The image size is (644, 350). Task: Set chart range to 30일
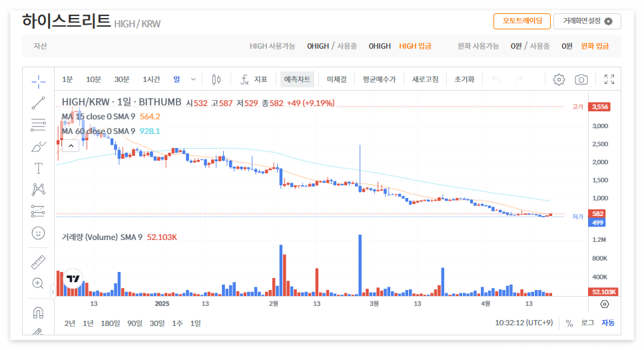(157, 323)
